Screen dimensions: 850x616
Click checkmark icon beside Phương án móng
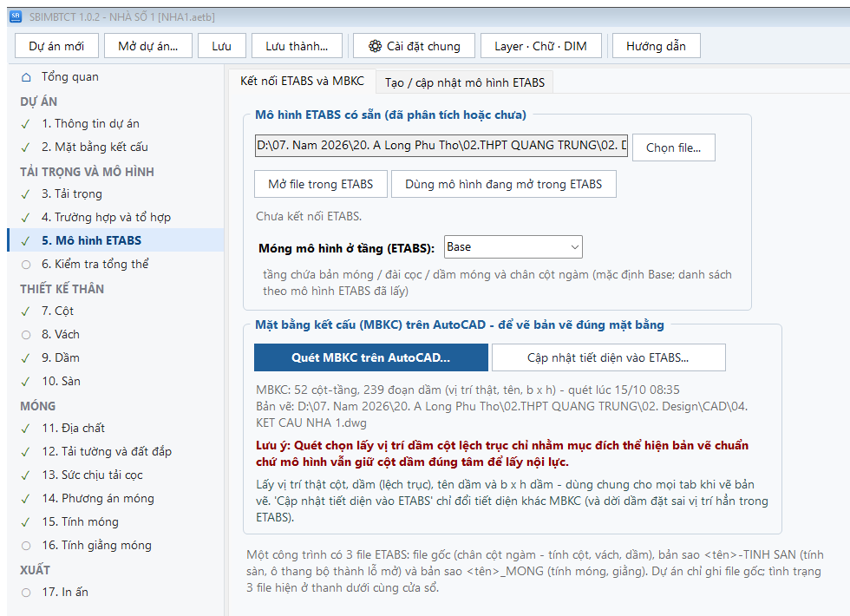(x=25, y=499)
